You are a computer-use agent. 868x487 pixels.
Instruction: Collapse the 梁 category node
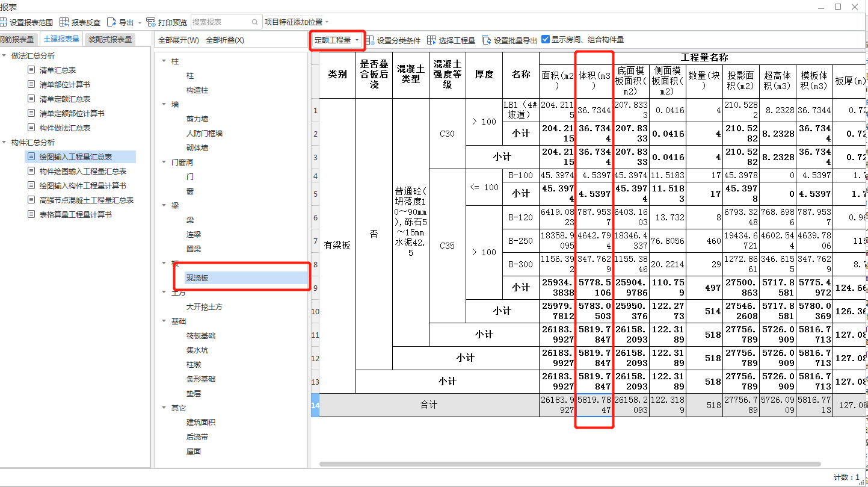164,206
